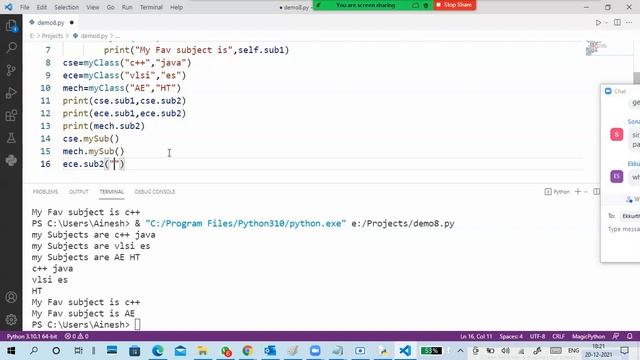Click the terminal prompt input
The image size is (640, 360).
(137, 325)
